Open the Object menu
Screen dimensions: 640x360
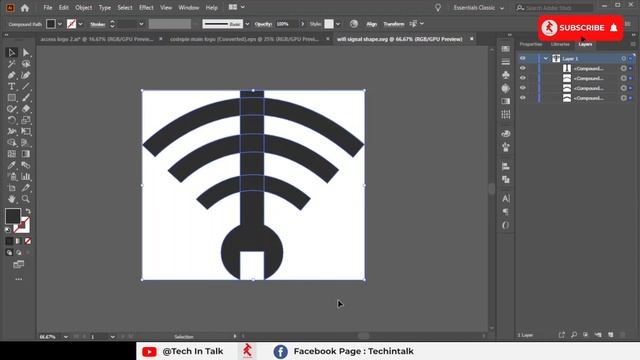pyautogui.click(x=83, y=8)
